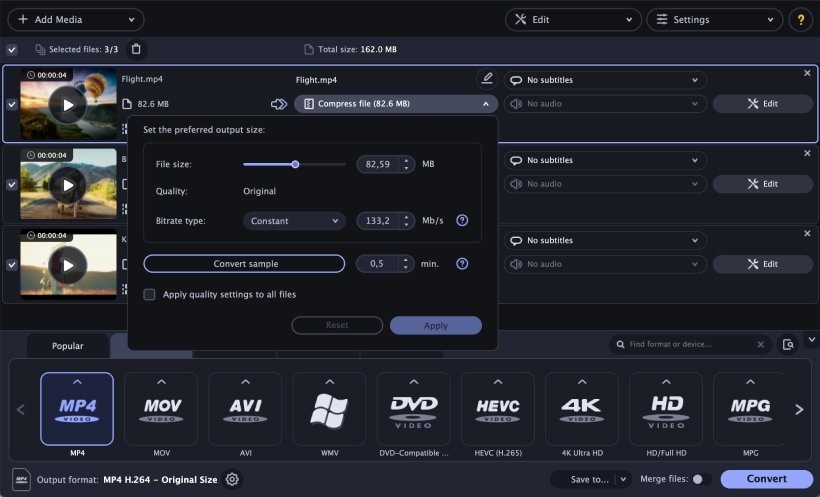The image size is (820, 497).
Task: Click the MP4 output format file icon
Action: point(21,479)
